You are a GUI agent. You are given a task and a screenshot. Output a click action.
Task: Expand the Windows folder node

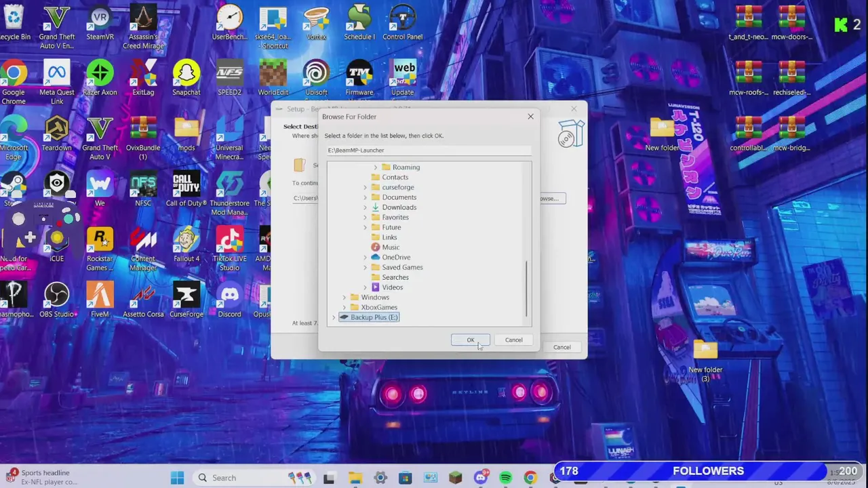point(344,298)
